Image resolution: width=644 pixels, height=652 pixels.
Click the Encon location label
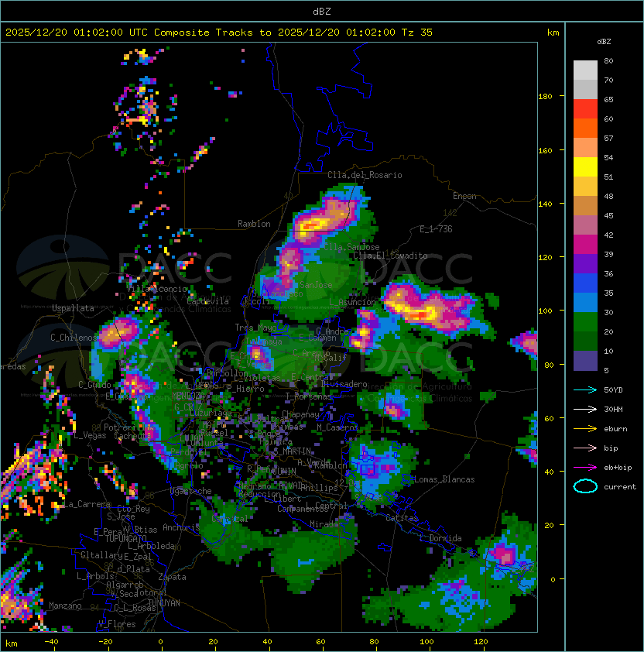pyautogui.click(x=464, y=196)
